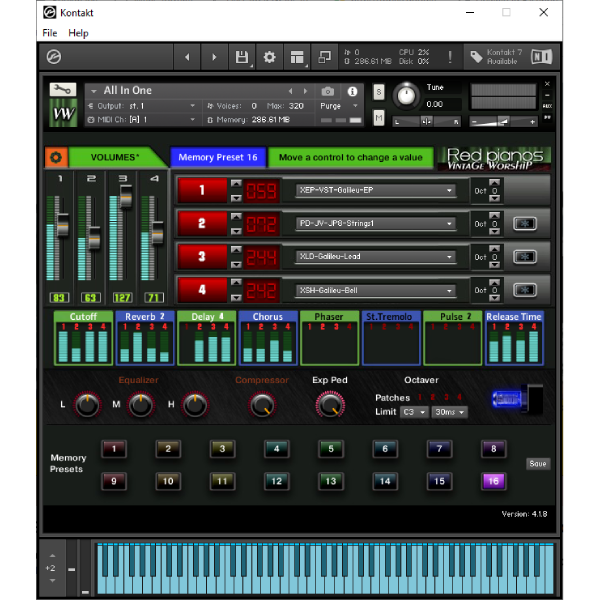Toggle the Solo S button
The image size is (600, 600).
[x=378, y=92]
